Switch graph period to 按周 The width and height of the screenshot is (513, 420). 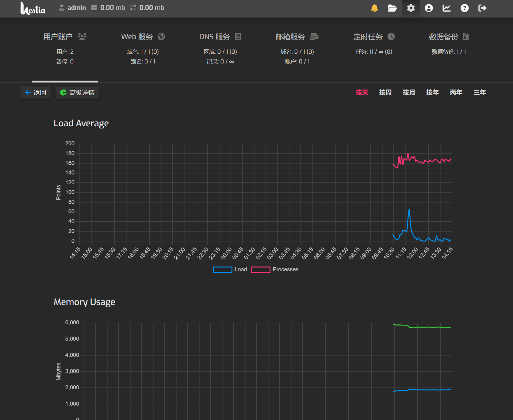pos(385,92)
